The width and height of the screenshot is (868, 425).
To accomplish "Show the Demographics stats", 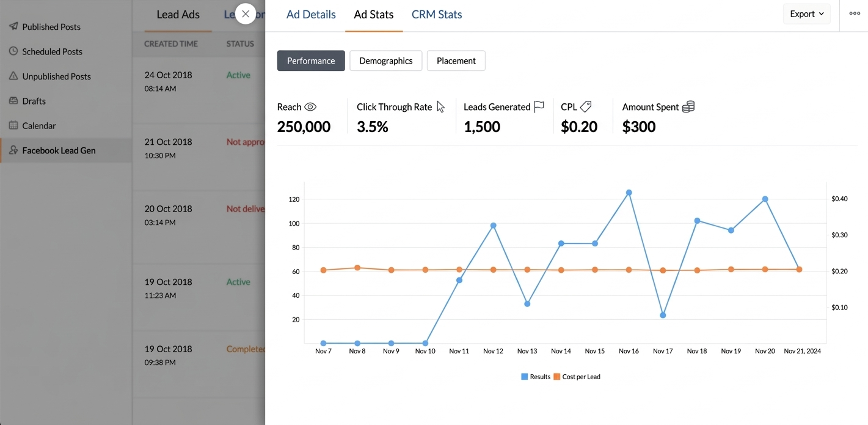I will tap(385, 61).
